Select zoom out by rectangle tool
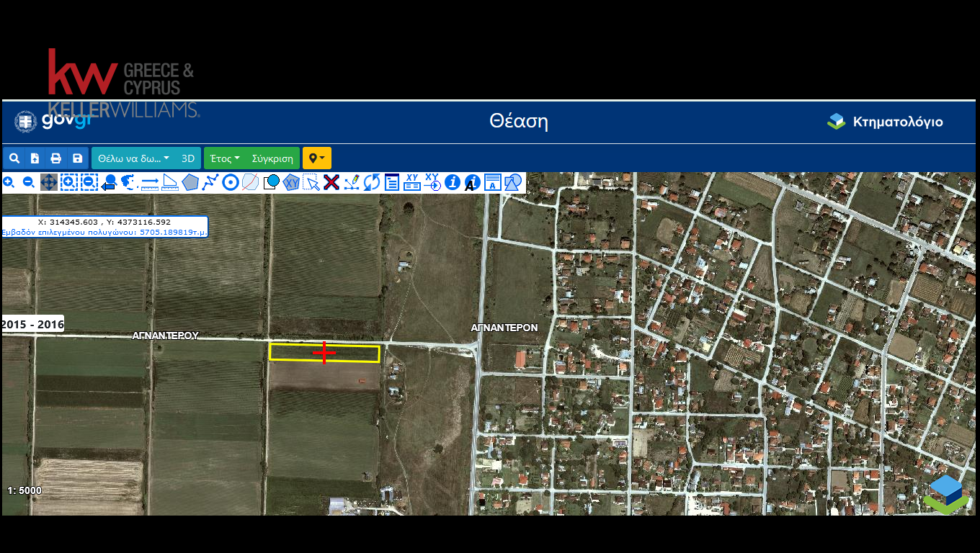 (x=89, y=182)
